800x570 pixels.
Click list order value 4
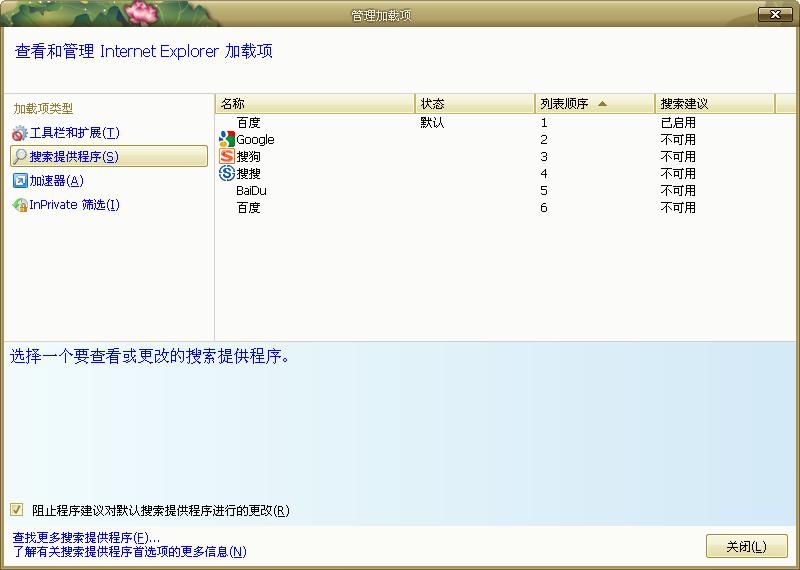click(x=544, y=174)
